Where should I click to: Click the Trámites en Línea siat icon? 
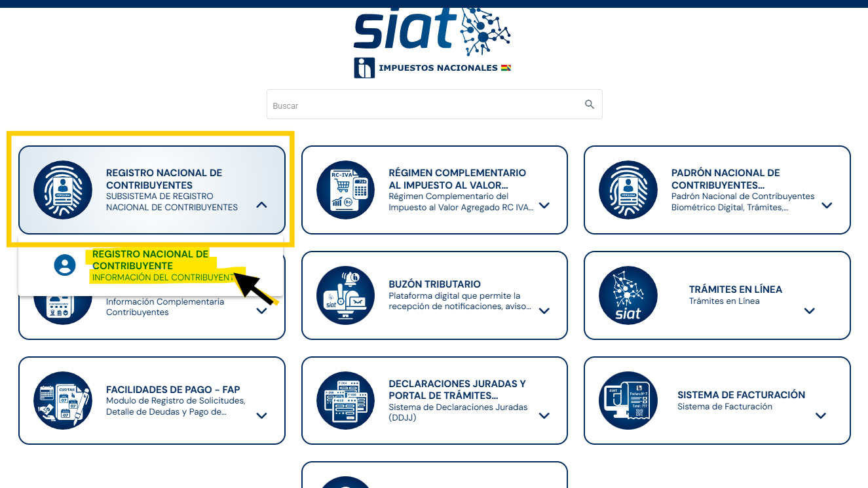pos(628,295)
